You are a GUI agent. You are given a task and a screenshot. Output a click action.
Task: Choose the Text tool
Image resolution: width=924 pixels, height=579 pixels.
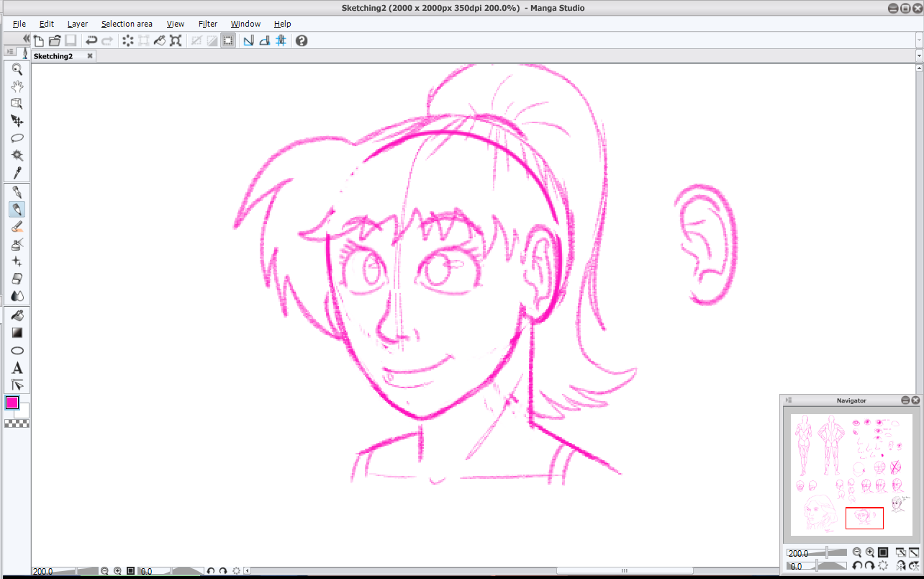(x=17, y=368)
